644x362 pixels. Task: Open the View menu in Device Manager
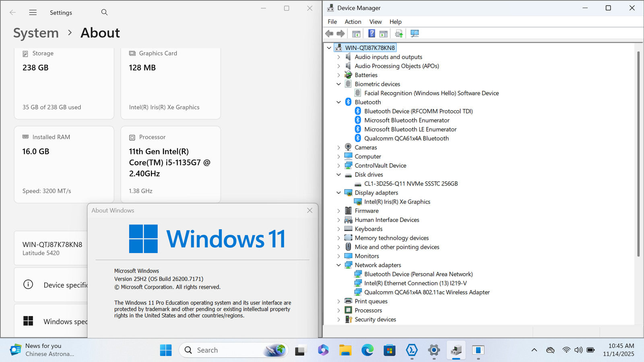pos(375,22)
